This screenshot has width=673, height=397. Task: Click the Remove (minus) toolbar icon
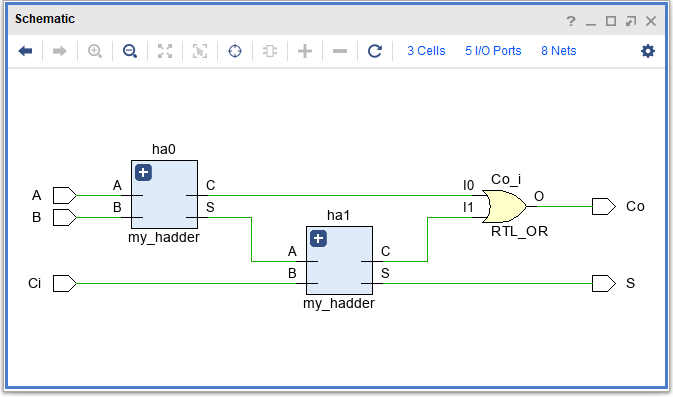point(340,51)
